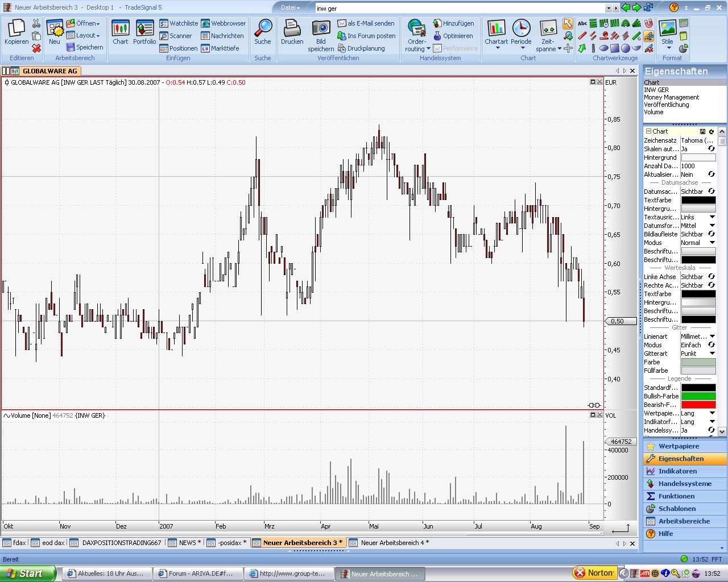The image size is (728, 582).
Task: Open the Datei menu
Action: tap(290, 8)
